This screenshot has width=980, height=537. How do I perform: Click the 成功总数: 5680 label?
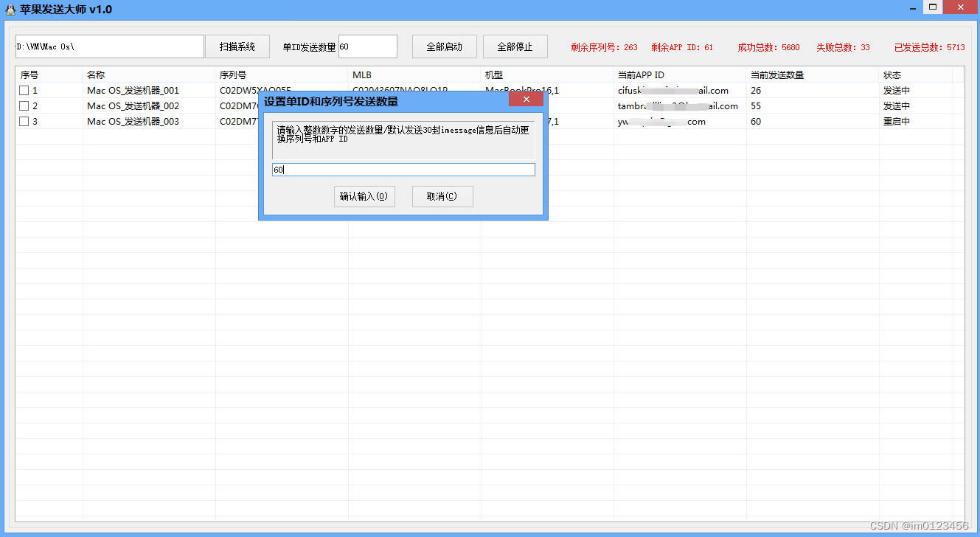pos(768,47)
